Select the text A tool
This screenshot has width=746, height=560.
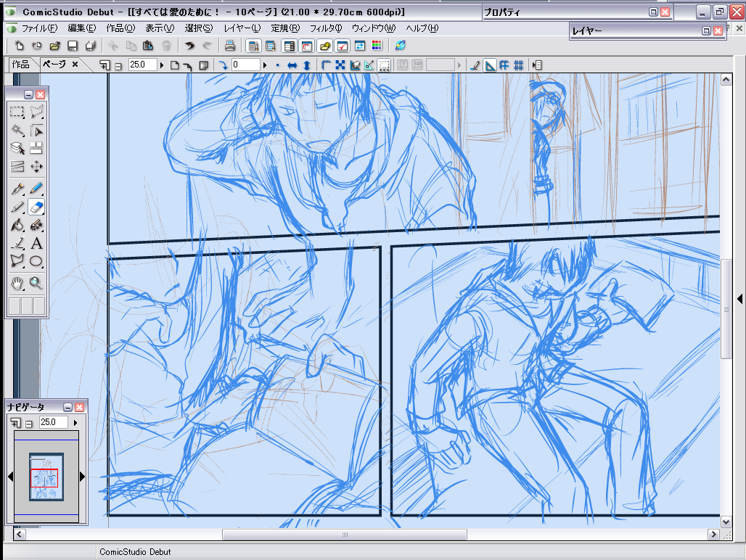point(36,243)
